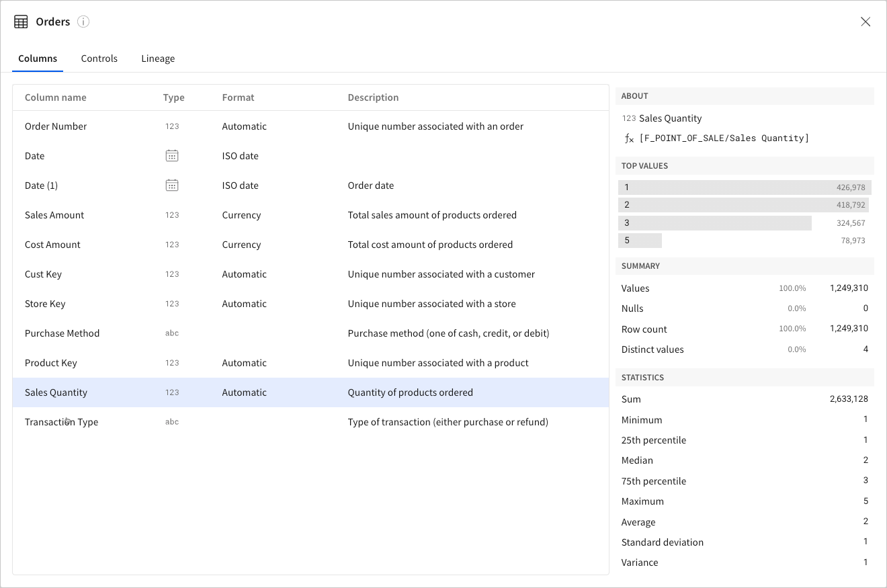Select the top value bar for 3
The height and width of the screenshot is (588, 887).
(715, 222)
